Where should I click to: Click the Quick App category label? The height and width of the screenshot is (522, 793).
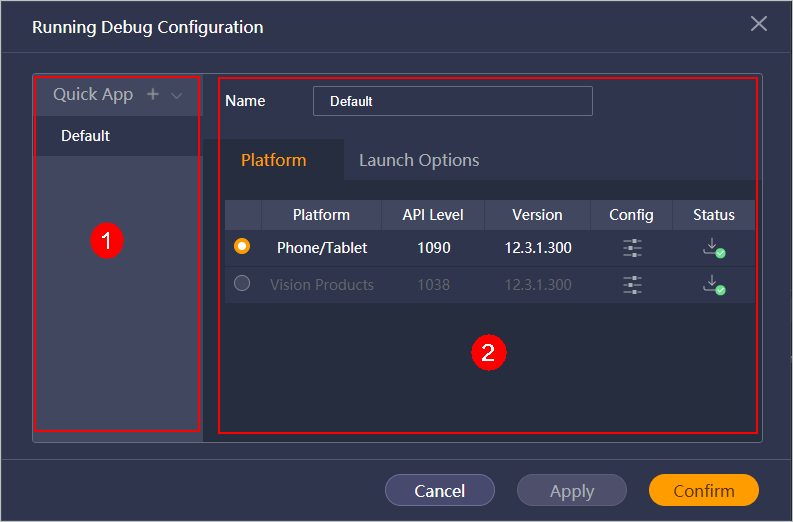click(x=93, y=95)
